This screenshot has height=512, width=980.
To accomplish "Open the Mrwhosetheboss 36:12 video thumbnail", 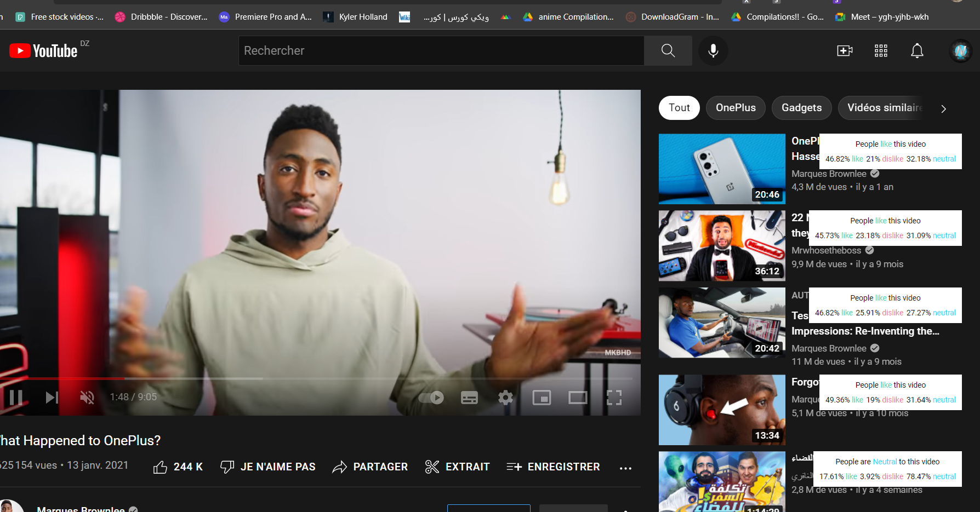I will pos(722,246).
